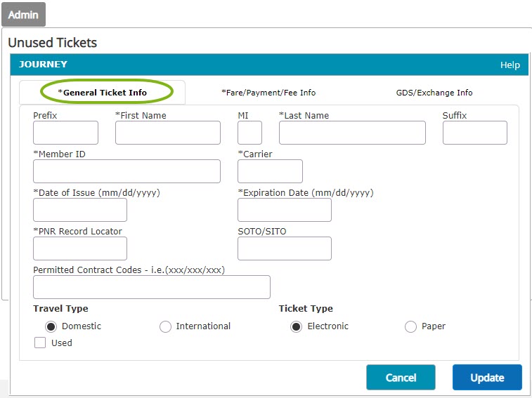Screen dimensions: 532x398
Task: Focus the First Name input field
Action: (x=168, y=133)
